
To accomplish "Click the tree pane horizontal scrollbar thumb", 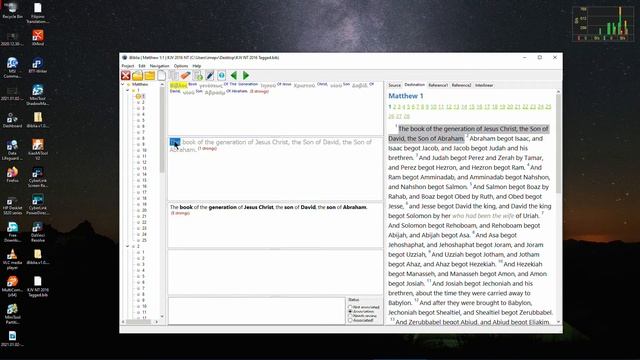I will tap(138, 322).
